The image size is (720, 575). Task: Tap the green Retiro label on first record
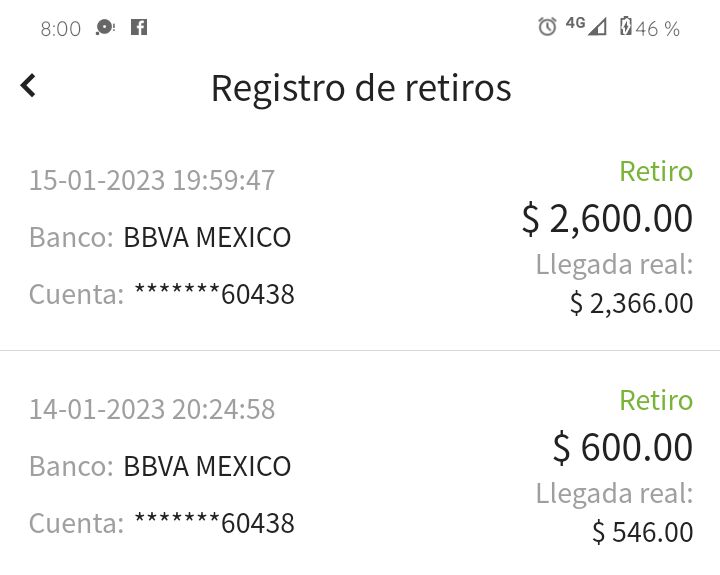pyautogui.click(x=656, y=171)
